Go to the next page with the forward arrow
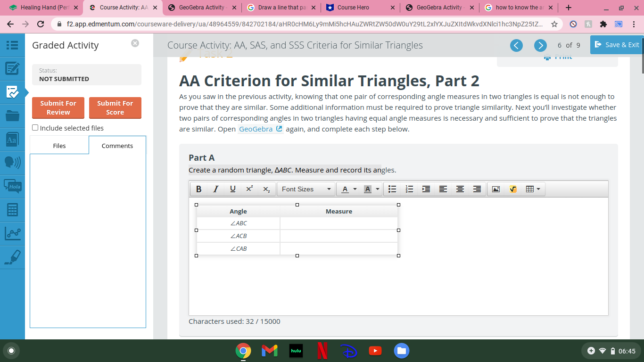 pos(540,45)
